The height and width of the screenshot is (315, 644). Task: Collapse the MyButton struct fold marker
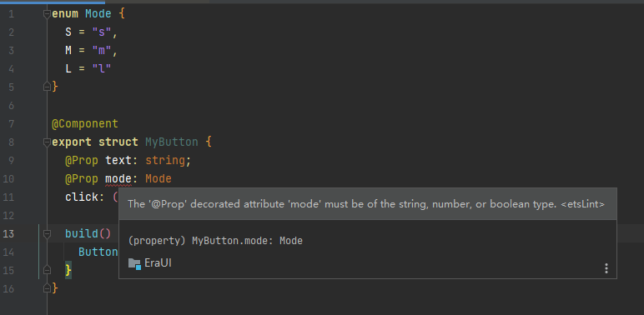47,142
